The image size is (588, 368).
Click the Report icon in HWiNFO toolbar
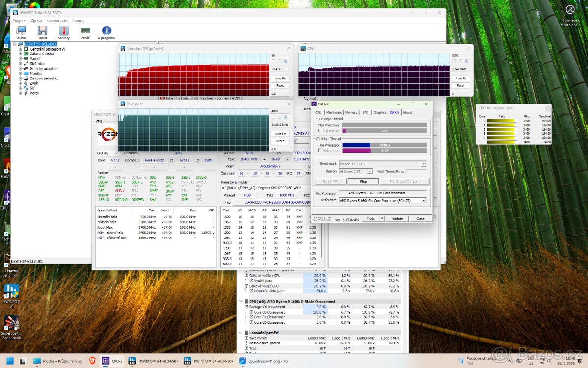point(42,31)
